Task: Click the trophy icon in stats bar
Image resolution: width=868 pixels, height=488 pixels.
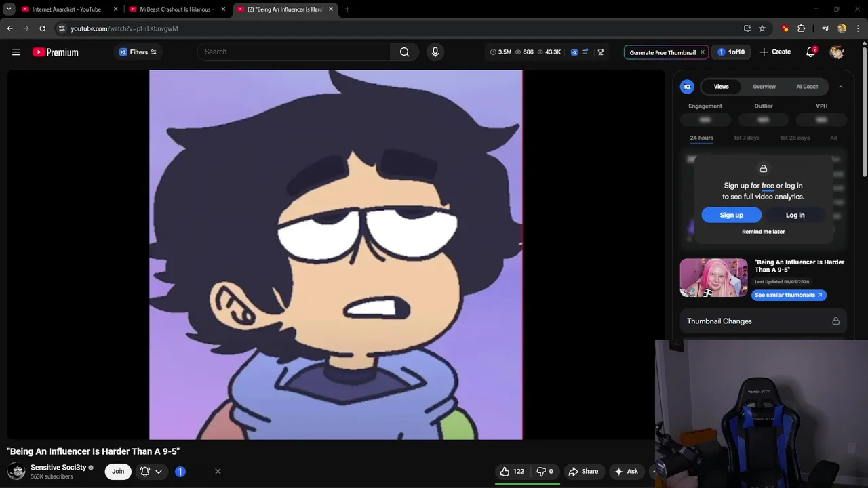Action: tap(601, 52)
